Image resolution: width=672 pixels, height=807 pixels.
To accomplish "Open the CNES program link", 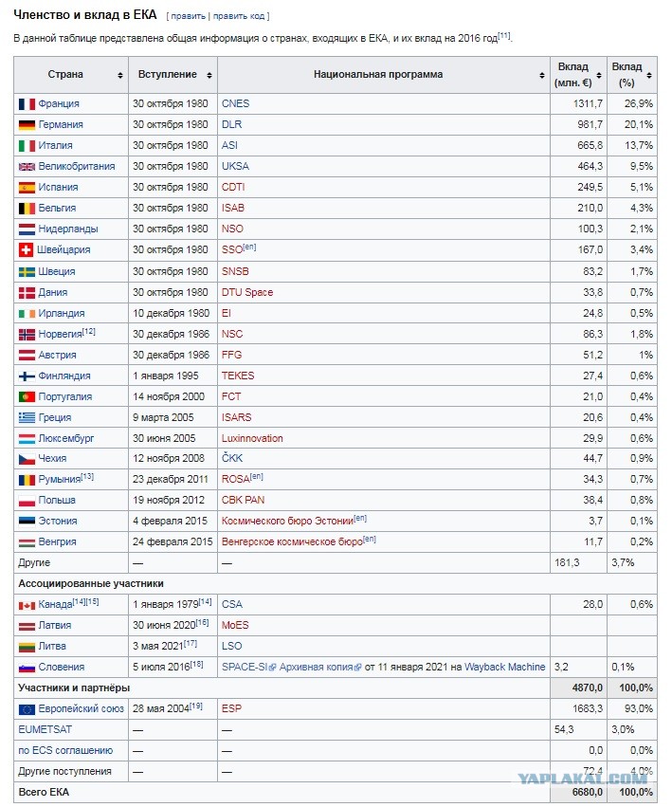I will pos(235,104).
